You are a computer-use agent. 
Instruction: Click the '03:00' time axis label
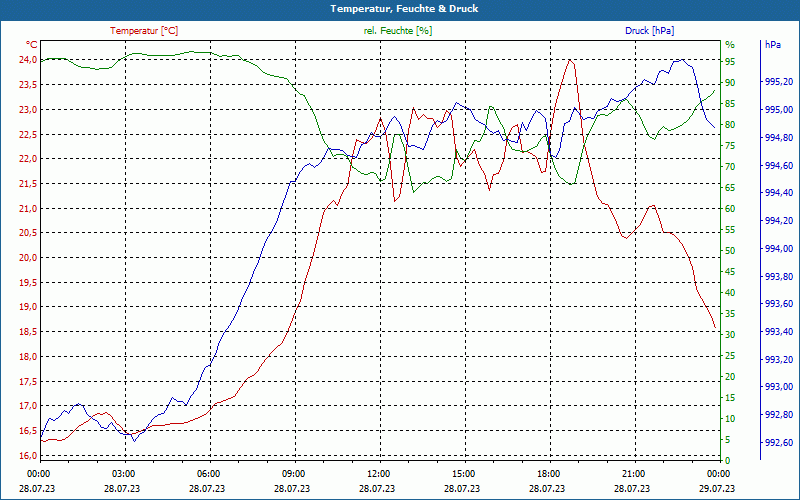point(123,474)
